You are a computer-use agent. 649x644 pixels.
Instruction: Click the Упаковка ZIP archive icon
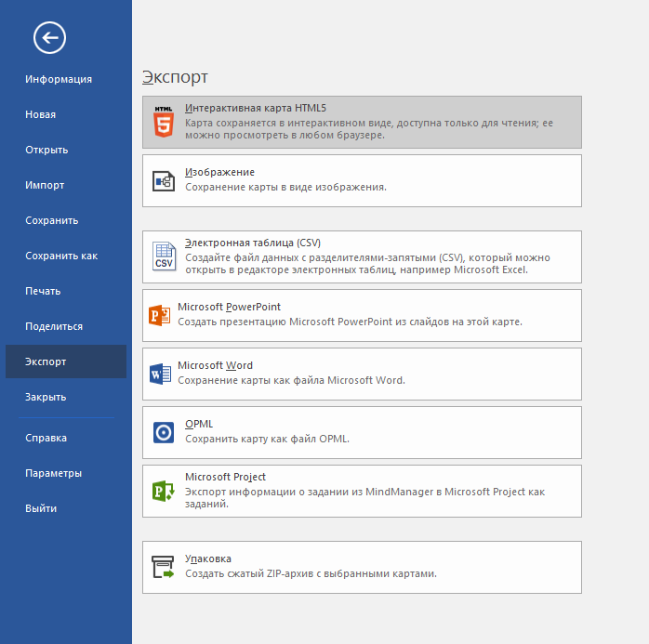point(164,567)
